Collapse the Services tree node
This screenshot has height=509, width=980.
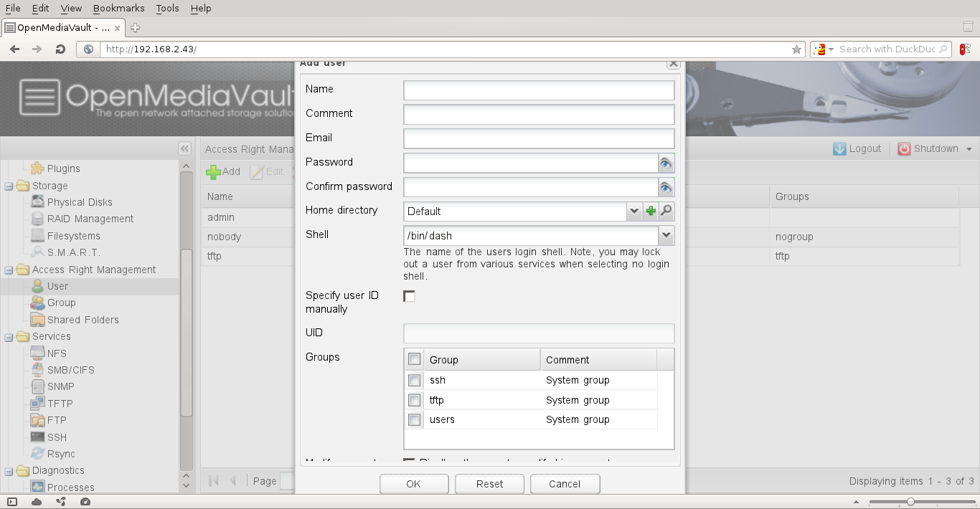tap(9, 336)
